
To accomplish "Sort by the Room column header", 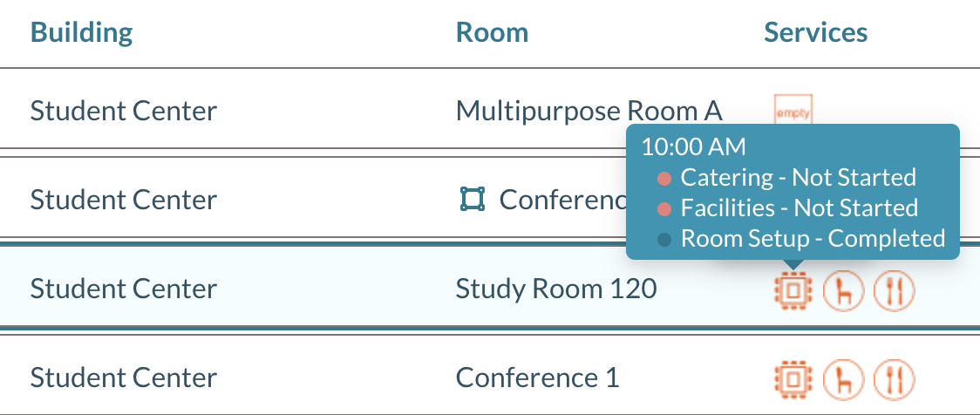I will [x=492, y=33].
